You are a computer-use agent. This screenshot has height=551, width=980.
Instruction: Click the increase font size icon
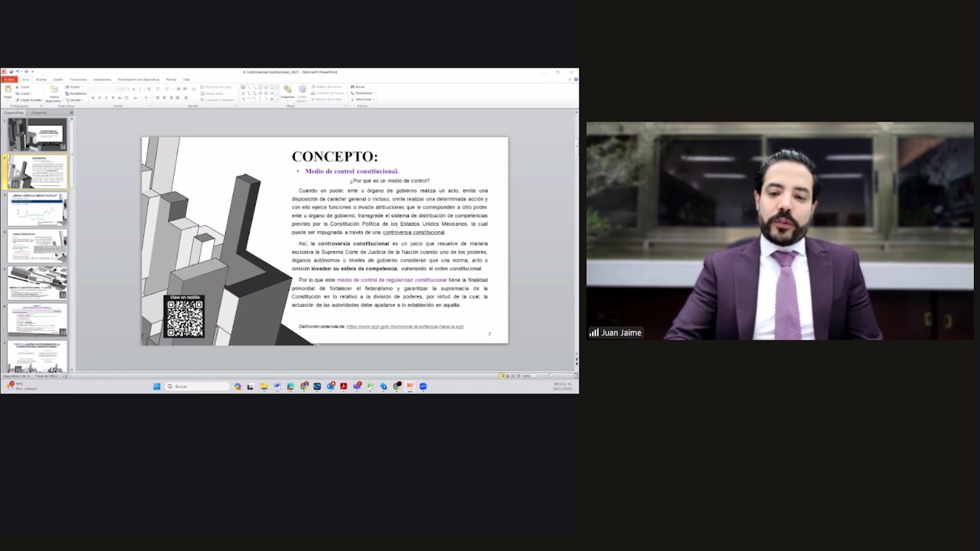point(134,90)
